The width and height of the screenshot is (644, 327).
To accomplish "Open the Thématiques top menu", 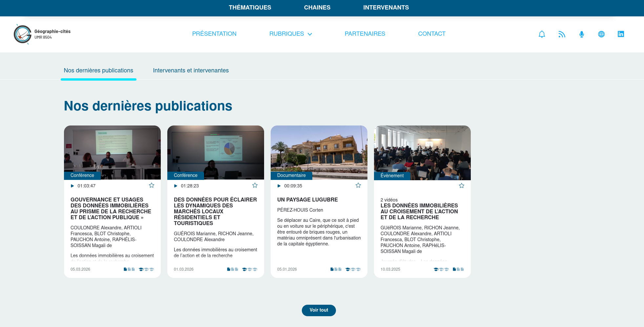I will click(250, 8).
